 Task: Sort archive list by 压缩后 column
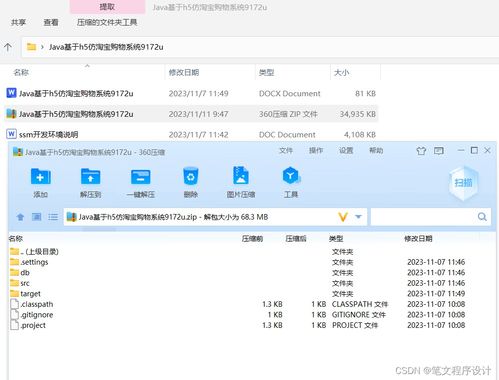[x=296, y=239]
